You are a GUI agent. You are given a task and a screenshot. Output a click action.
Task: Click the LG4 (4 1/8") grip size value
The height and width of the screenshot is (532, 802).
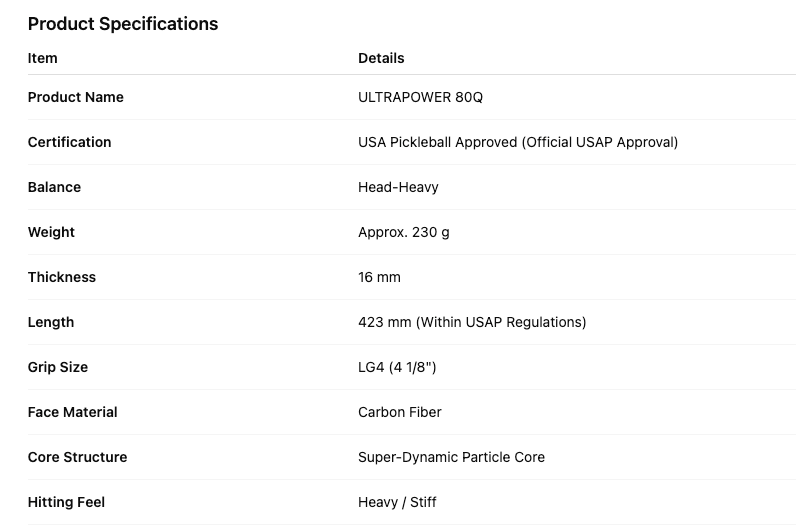(x=397, y=367)
